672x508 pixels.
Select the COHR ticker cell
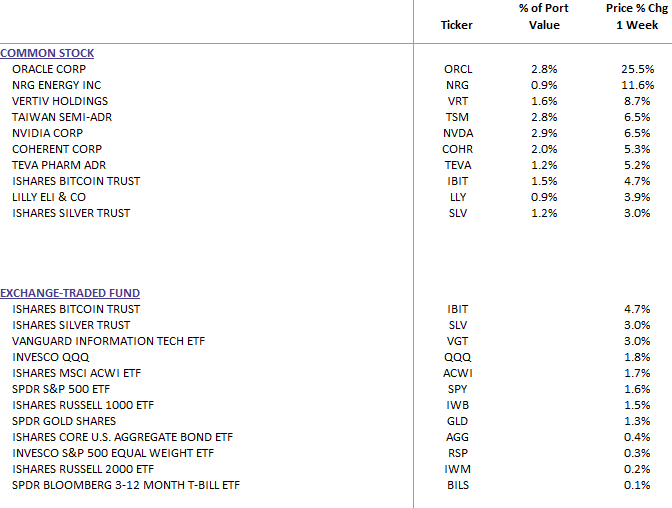pyautogui.click(x=457, y=149)
